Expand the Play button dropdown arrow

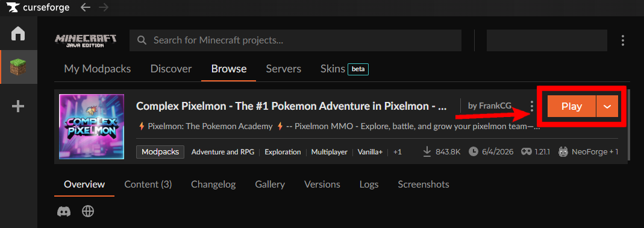point(607,106)
